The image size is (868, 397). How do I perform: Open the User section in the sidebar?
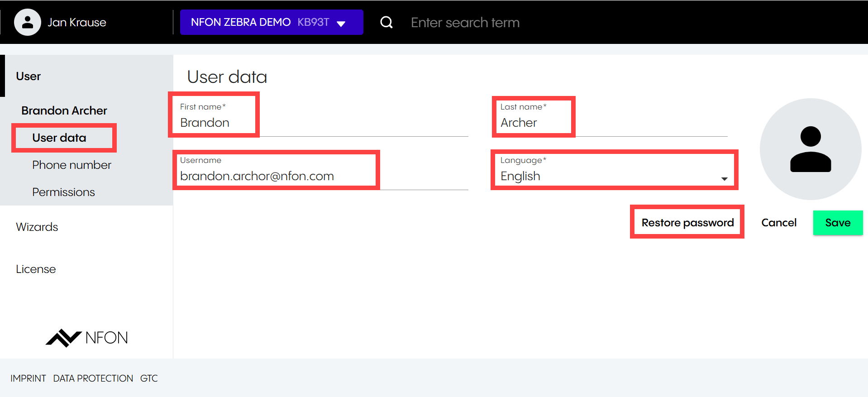point(29,76)
